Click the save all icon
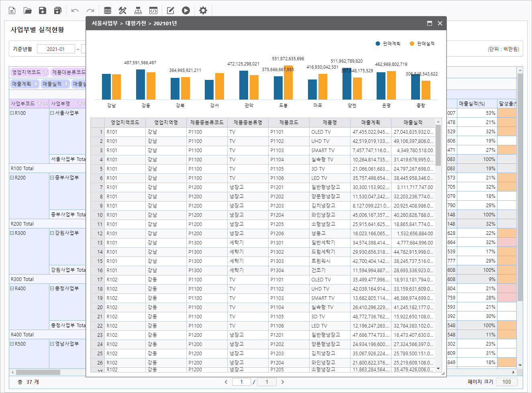532x393 pixels. point(58,10)
